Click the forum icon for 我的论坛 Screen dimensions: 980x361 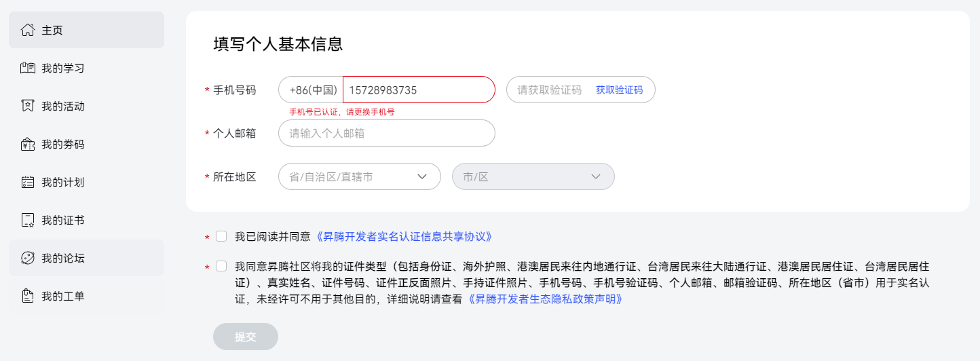[x=28, y=258]
